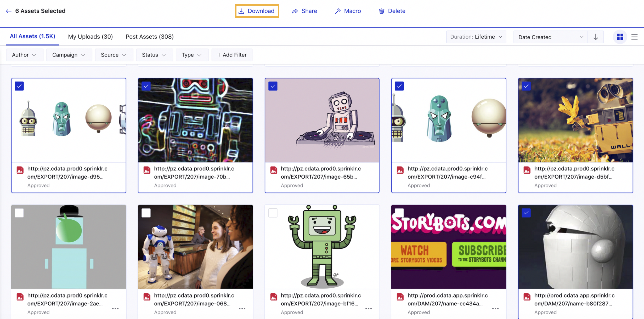Open the green cartoon robot thumbnail

click(x=322, y=247)
